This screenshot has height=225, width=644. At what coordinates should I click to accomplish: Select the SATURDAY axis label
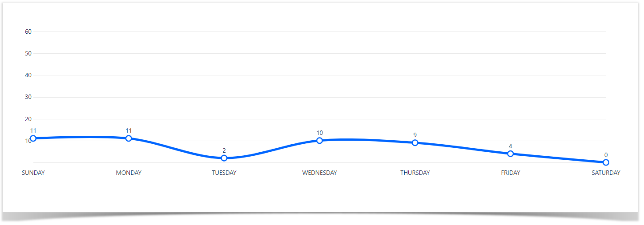[606, 173]
